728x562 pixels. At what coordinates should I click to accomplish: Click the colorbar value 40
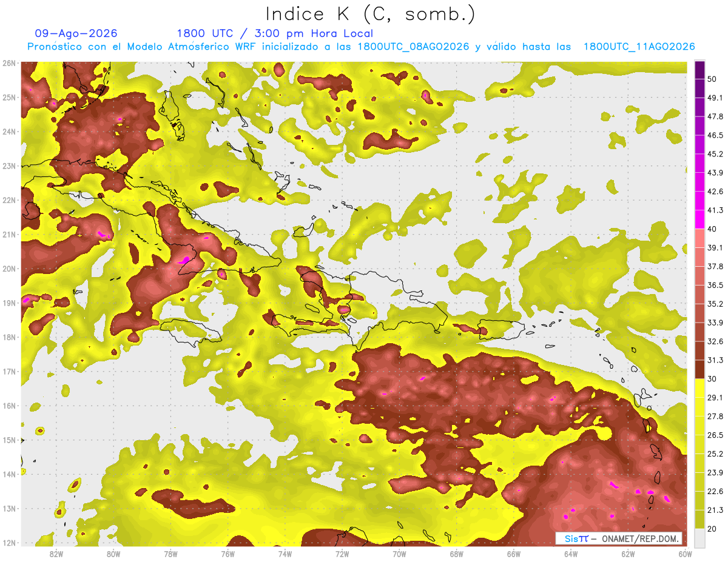pos(713,229)
